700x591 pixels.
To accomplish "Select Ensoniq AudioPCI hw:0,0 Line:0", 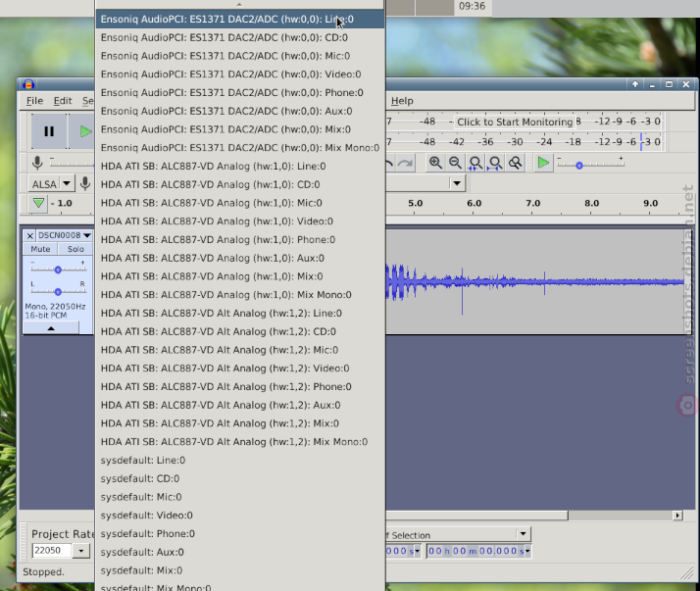I will (240, 20).
